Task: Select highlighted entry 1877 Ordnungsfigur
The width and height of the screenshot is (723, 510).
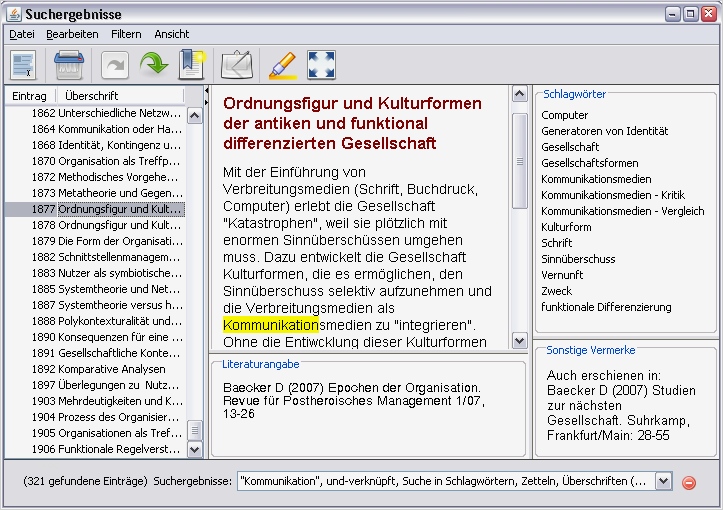Action: (95, 209)
